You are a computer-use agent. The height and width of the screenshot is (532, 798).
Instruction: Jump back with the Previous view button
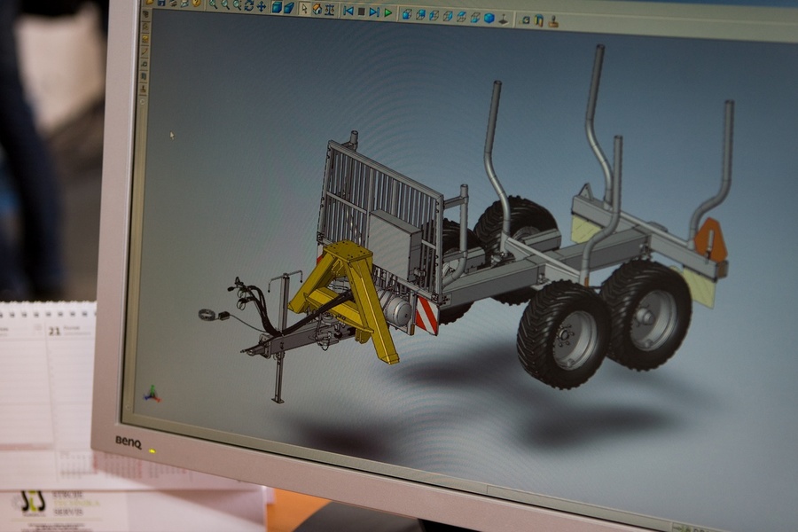(x=348, y=12)
